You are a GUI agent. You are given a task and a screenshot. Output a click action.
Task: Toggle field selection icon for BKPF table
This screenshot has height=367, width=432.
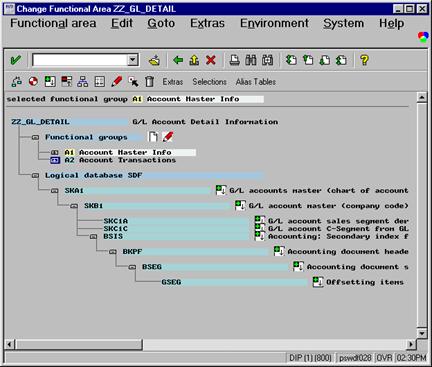pos(279,251)
